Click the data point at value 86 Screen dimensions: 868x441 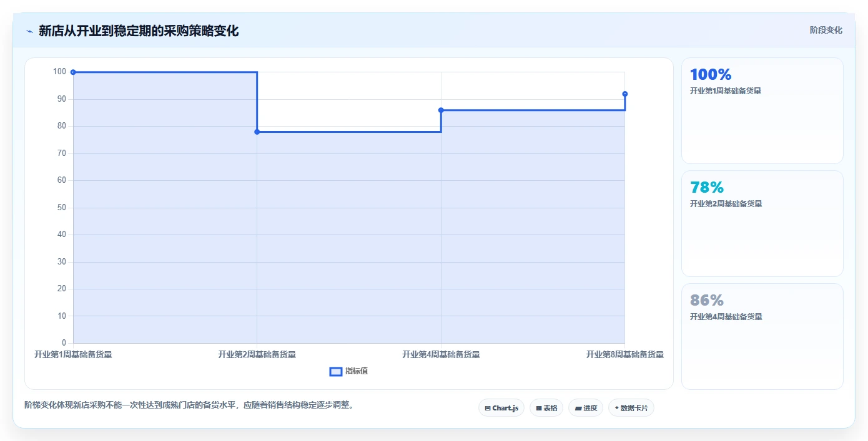point(441,110)
